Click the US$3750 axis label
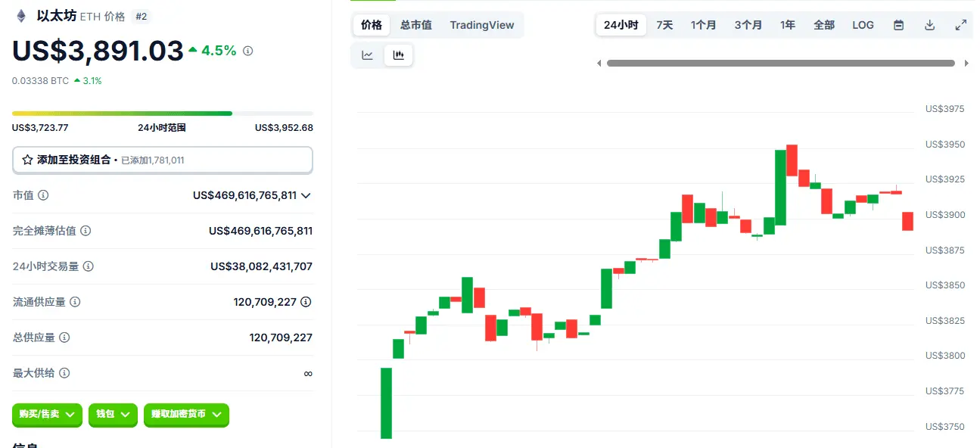 (x=945, y=427)
